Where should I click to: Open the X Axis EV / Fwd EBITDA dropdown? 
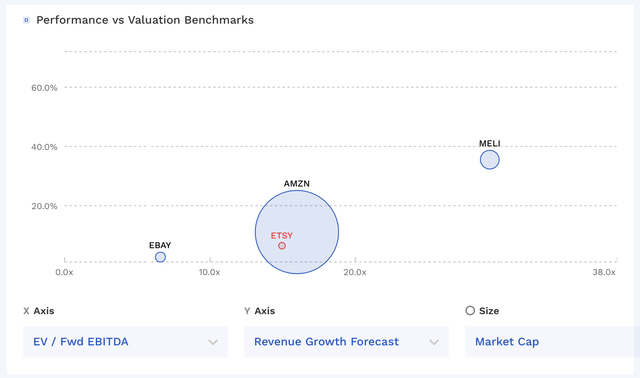[x=125, y=342]
